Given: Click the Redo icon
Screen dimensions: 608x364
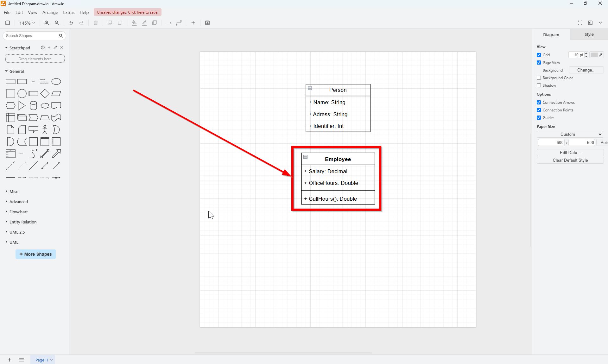Looking at the screenshot, I should point(81,23).
